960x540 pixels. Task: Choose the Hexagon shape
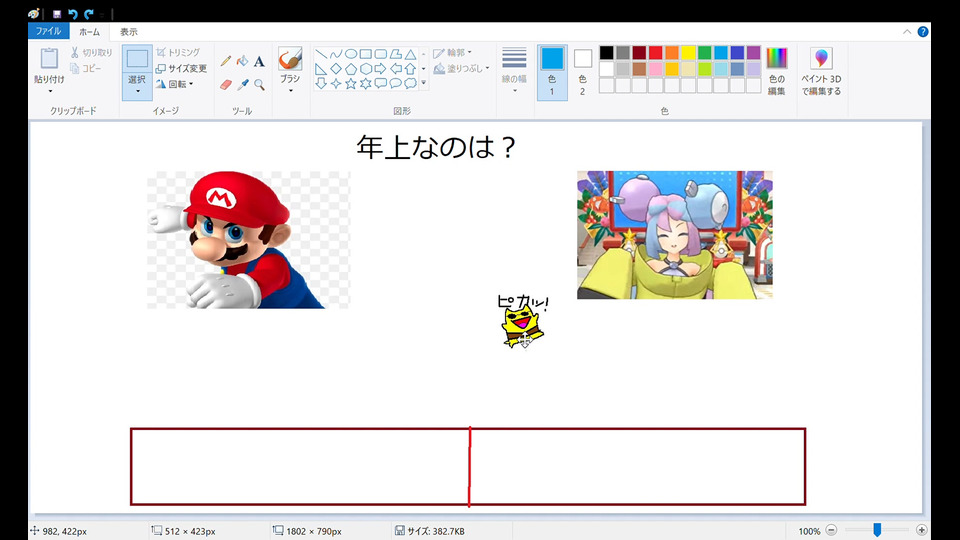(x=366, y=69)
